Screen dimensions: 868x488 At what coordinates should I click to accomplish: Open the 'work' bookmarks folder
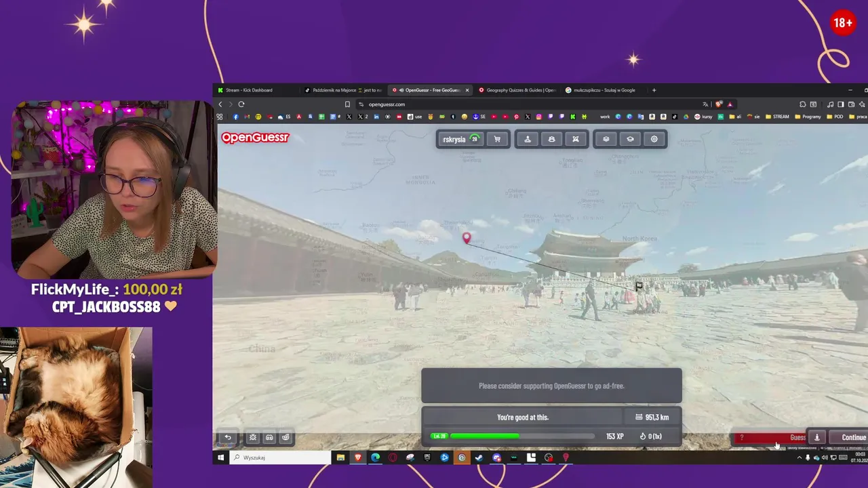pyautogui.click(x=605, y=117)
